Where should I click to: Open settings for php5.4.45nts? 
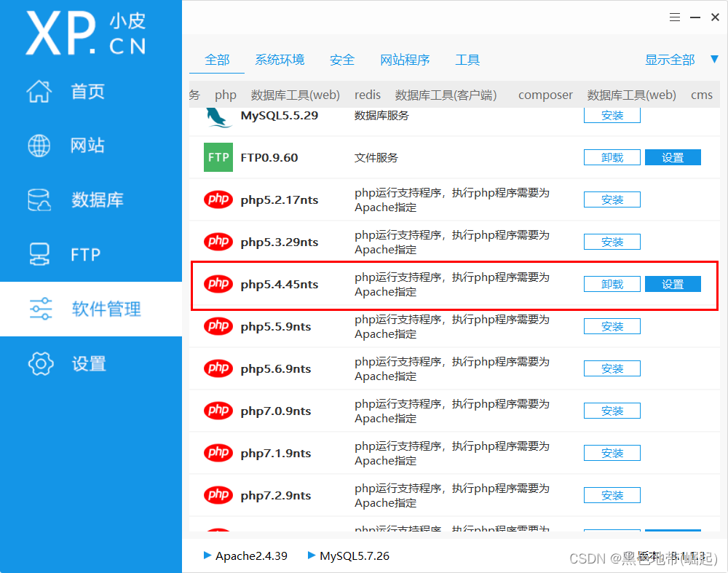coord(673,284)
